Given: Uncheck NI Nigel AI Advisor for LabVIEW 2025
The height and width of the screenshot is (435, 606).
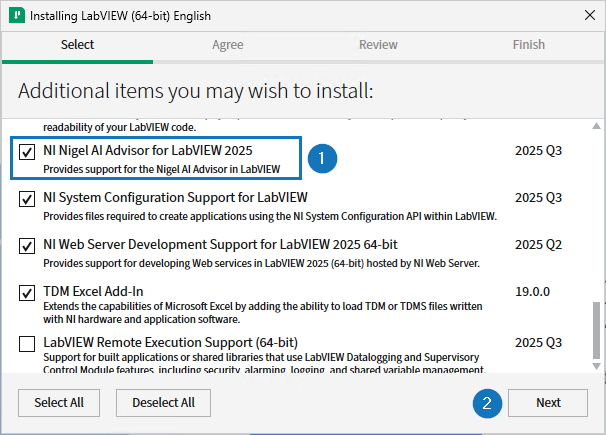Looking at the screenshot, I should click(27, 151).
